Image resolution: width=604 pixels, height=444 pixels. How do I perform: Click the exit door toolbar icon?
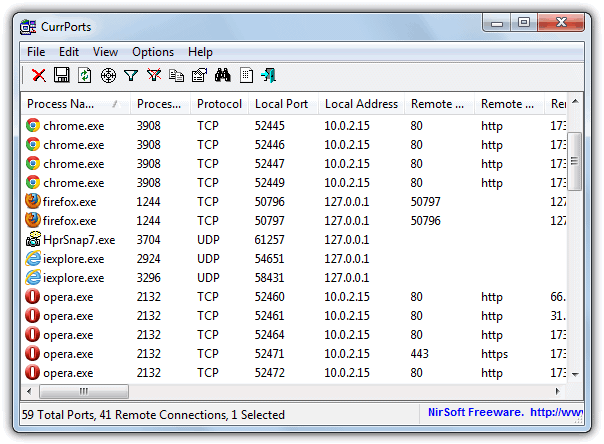tap(268, 75)
